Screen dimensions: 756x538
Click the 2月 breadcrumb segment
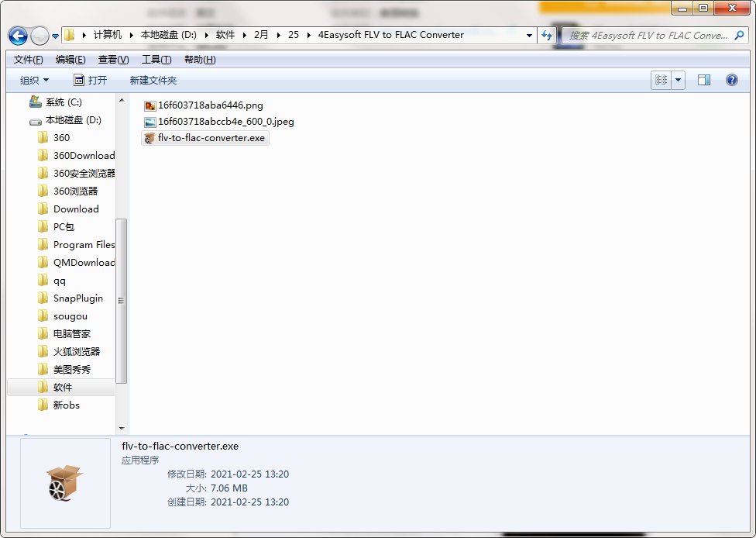[x=261, y=35]
